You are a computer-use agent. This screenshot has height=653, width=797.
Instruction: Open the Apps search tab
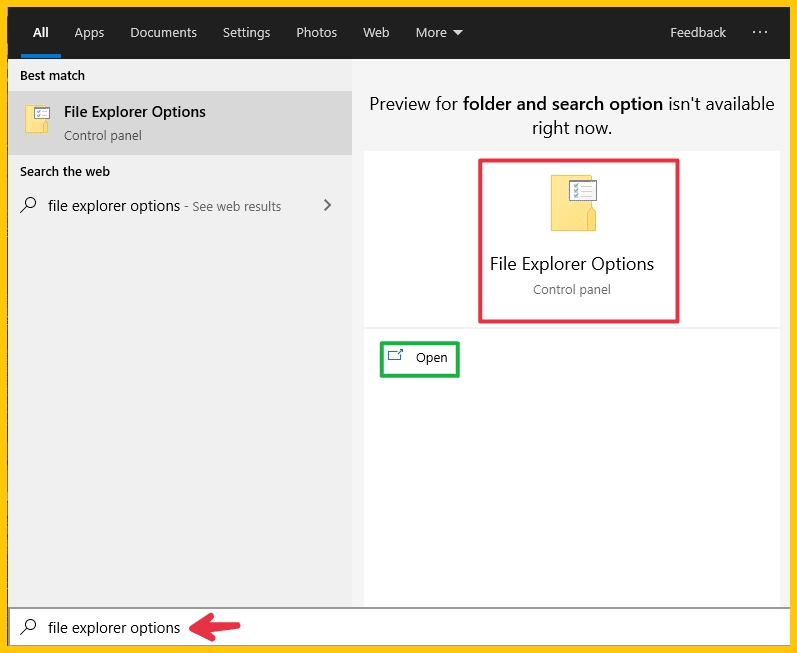coord(89,33)
